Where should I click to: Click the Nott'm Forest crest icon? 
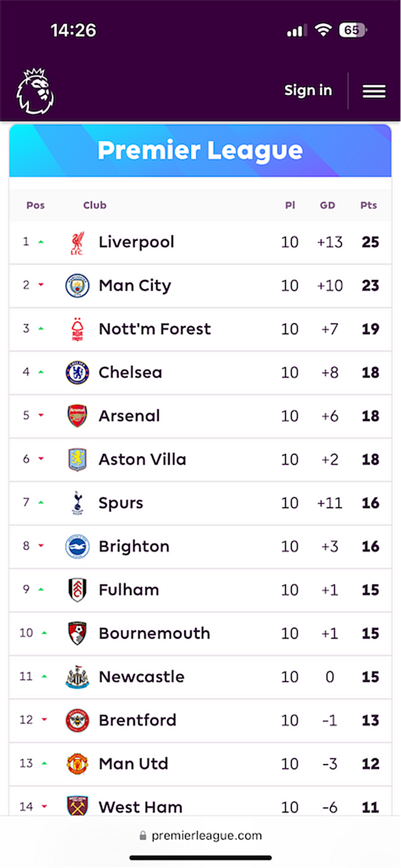tap(77, 329)
